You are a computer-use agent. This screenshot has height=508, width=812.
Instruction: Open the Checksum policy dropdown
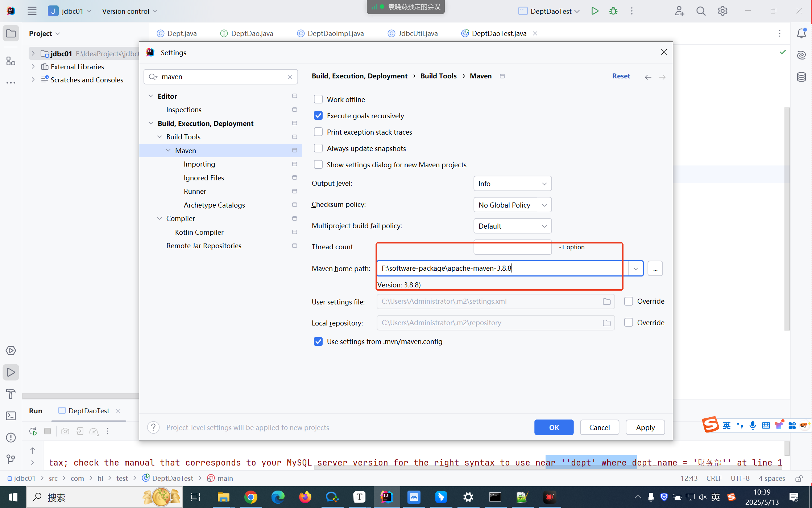(x=512, y=205)
